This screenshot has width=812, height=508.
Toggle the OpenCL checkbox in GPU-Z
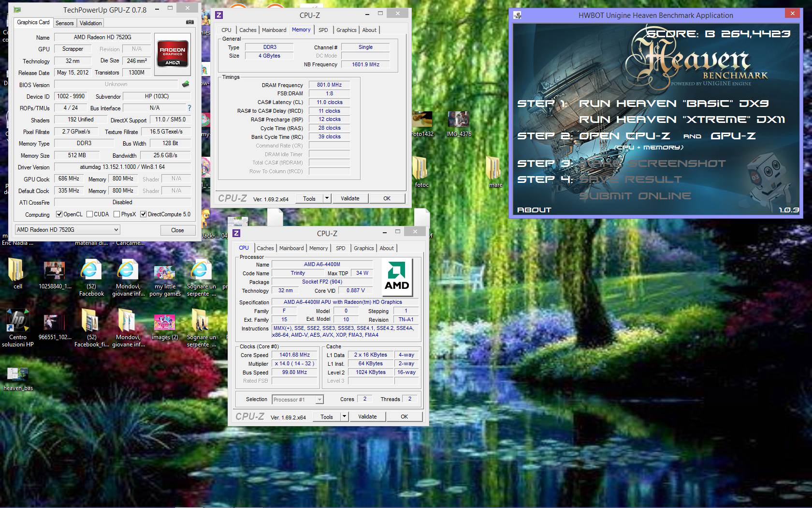pos(59,214)
